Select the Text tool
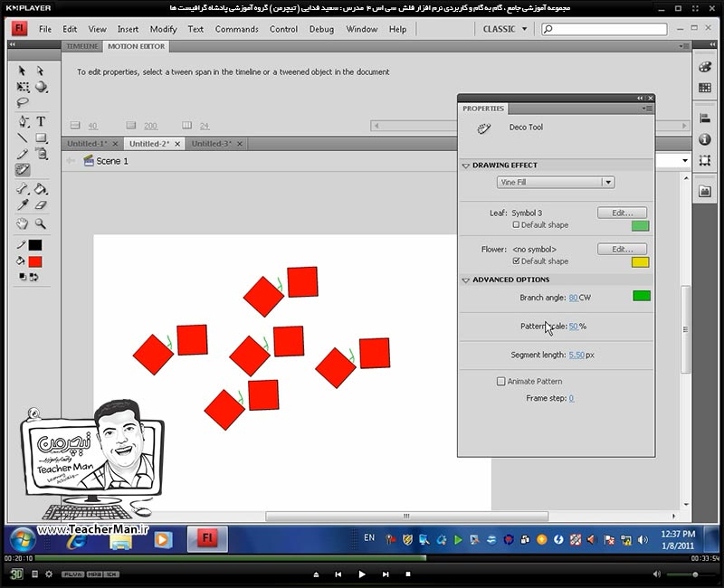Screen dimensions: 724x588 point(41,121)
